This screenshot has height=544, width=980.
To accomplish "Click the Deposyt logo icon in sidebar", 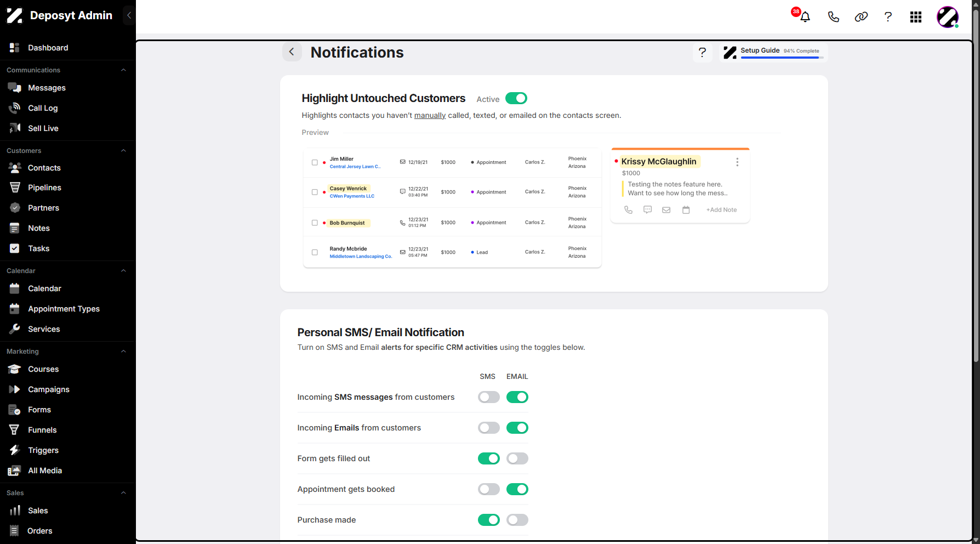I will coord(15,15).
